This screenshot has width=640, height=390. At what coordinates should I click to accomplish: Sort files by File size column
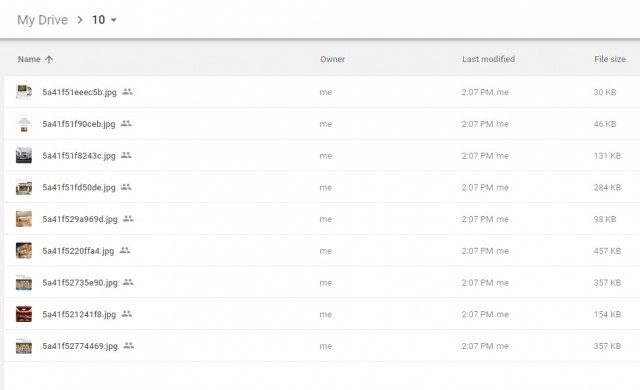click(x=610, y=59)
